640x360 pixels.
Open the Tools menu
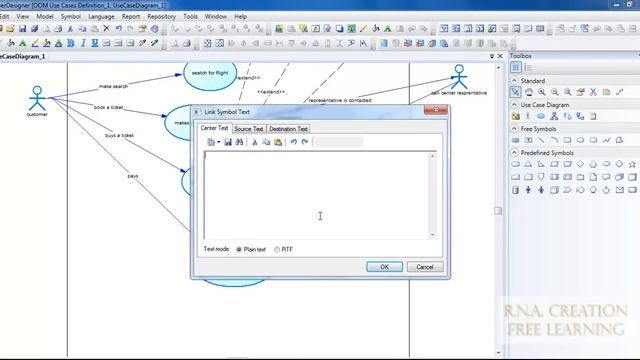coord(190,17)
